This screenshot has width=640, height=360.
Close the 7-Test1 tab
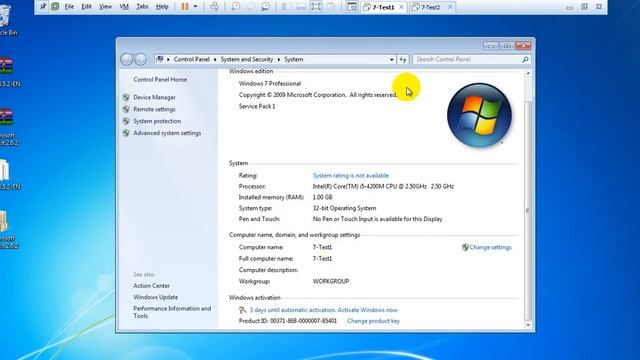click(401, 7)
